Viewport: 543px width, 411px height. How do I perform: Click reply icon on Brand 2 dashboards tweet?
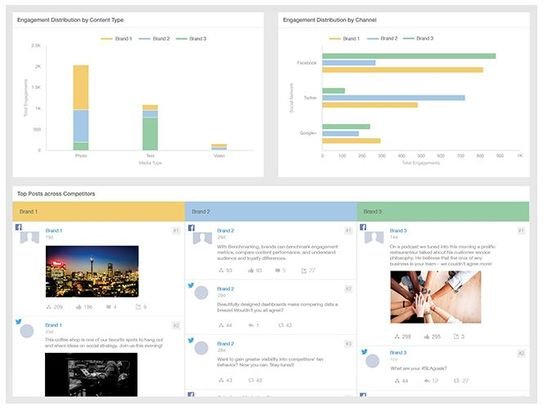pos(251,325)
